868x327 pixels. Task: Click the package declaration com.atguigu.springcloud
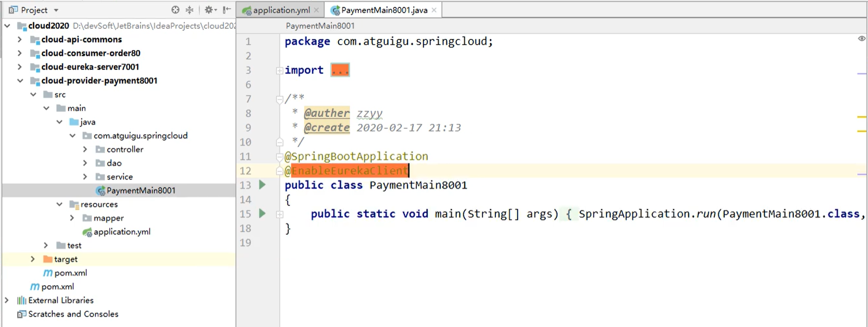[411, 41]
